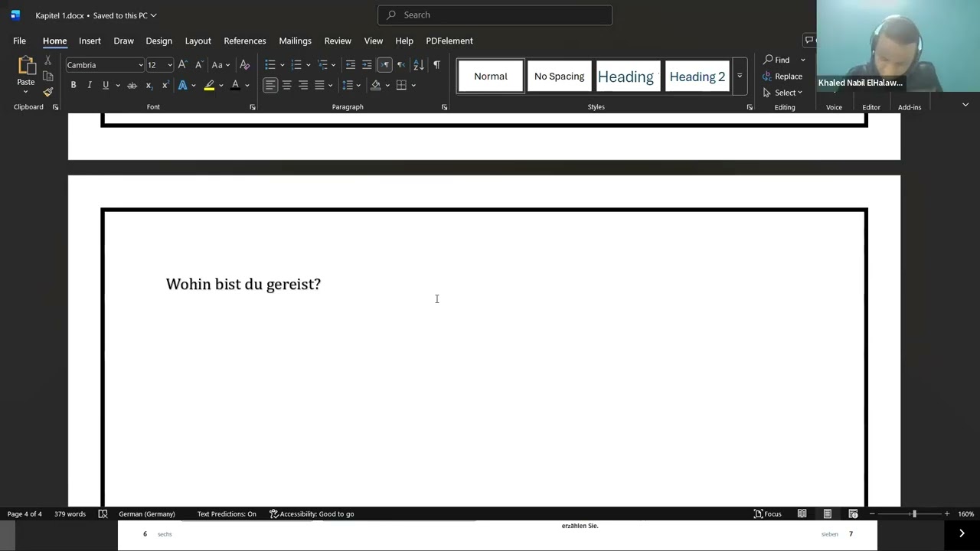Apply the Normal style

(x=491, y=76)
